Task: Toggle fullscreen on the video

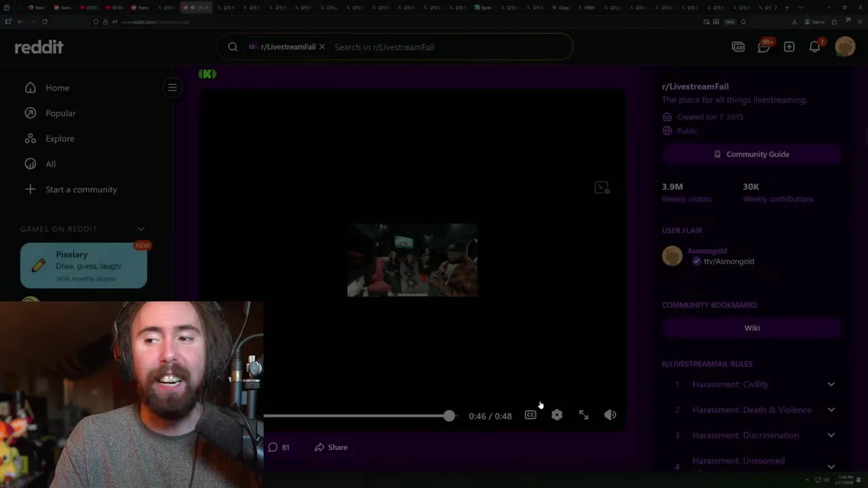Action: pyautogui.click(x=584, y=415)
